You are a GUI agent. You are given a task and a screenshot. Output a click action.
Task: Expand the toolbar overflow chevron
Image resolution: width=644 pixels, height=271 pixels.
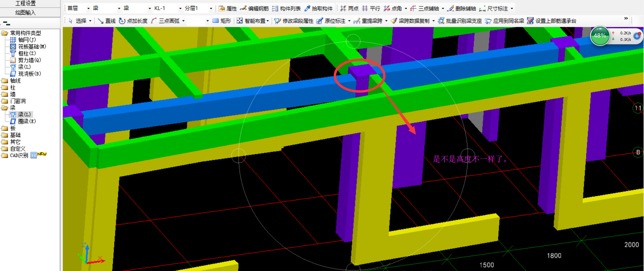(x=626, y=18)
